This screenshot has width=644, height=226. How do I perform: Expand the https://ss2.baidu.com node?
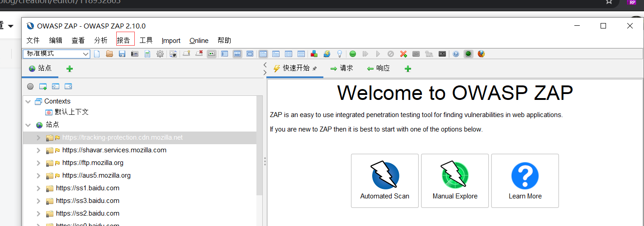coord(39,213)
